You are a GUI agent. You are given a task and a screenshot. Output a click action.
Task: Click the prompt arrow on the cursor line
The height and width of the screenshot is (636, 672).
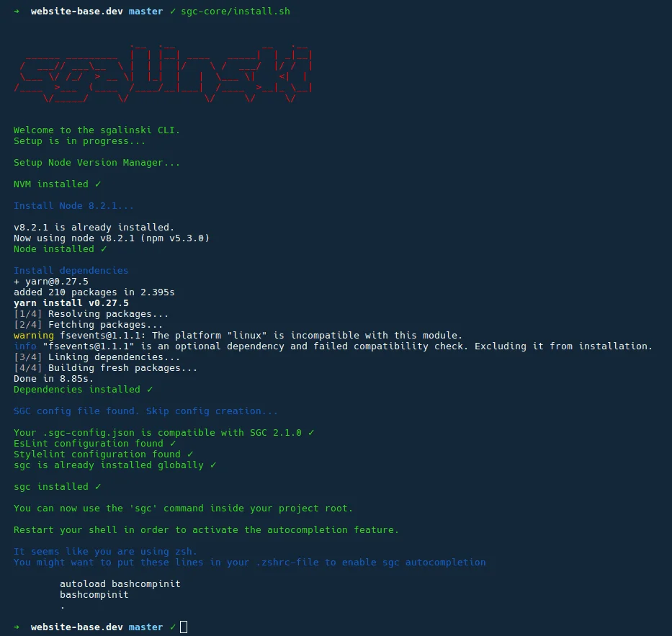tap(17, 627)
